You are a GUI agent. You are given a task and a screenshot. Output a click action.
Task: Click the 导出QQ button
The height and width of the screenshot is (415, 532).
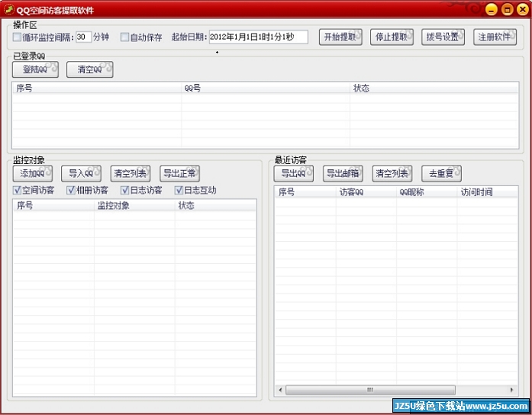click(294, 174)
